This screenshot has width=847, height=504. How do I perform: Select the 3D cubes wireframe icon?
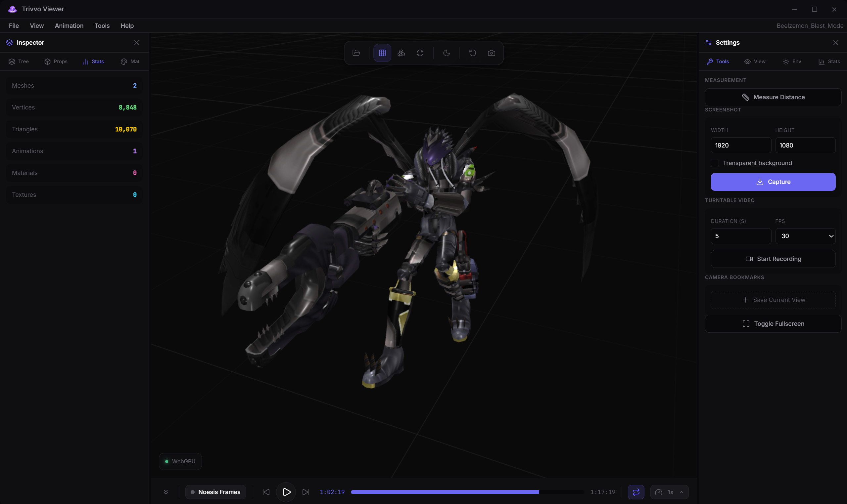click(x=401, y=53)
